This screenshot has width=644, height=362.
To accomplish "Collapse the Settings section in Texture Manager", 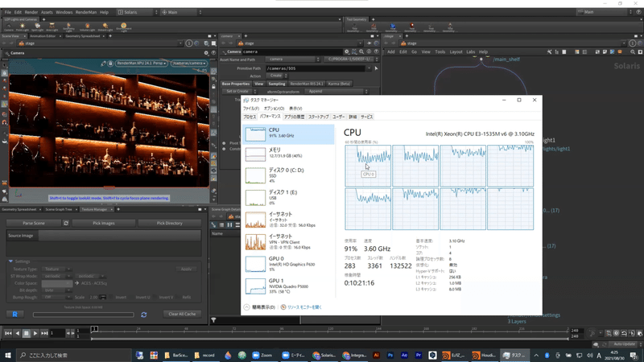I will point(11,261).
